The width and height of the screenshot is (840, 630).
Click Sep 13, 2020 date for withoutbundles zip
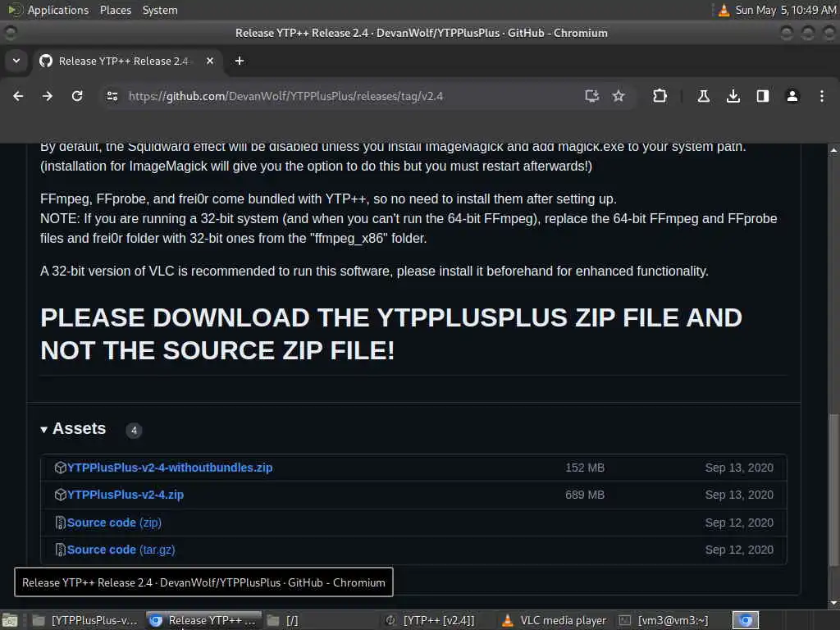click(739, 468)
